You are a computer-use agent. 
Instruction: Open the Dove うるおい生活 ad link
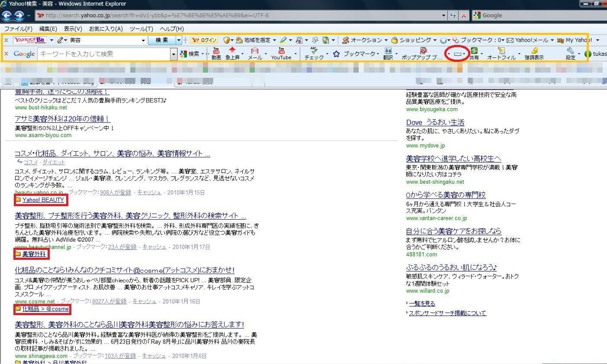coord(435,122)
